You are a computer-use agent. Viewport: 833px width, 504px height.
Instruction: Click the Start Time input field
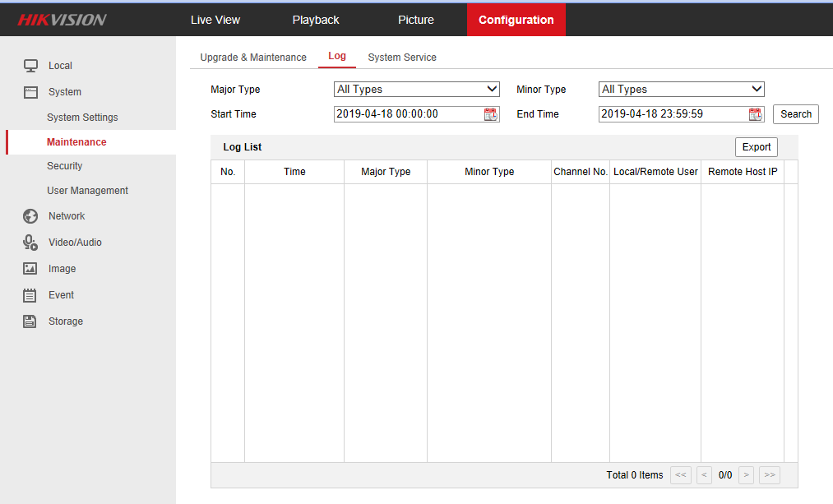[407, 114]
